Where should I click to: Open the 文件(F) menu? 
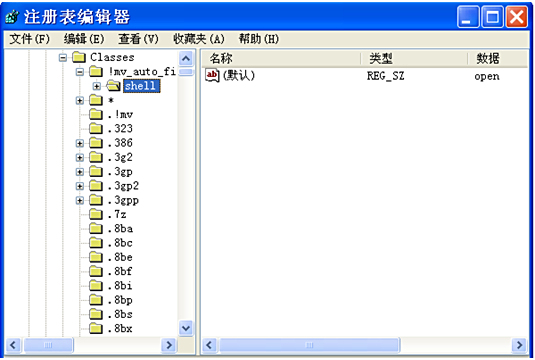30,39
